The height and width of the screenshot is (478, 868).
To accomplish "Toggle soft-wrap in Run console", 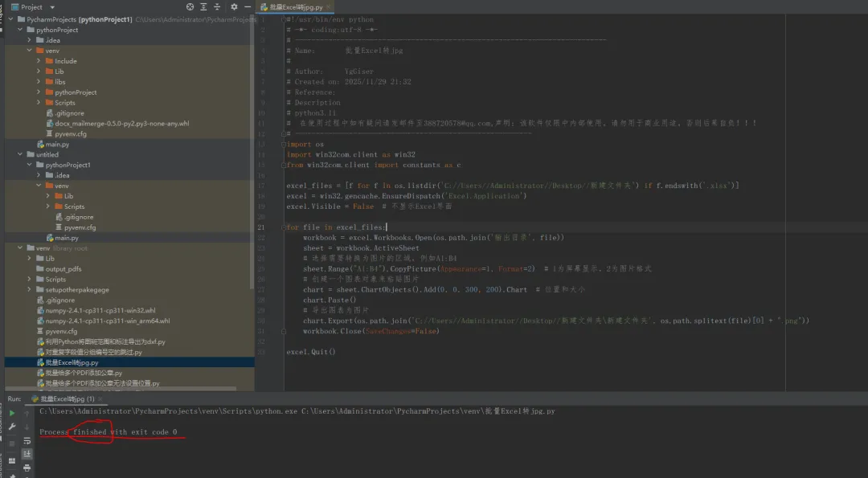I will [27, 440].
